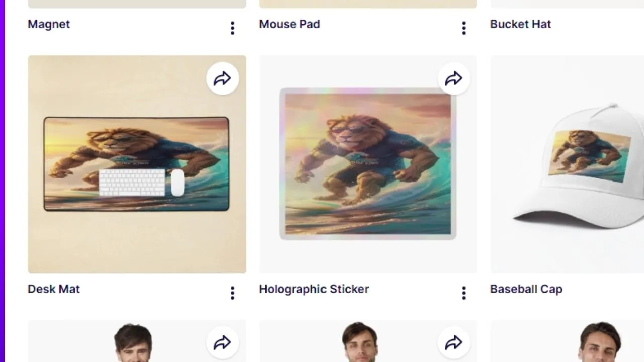Open three-dot menu for Magnet

click(x=232, y=28)
